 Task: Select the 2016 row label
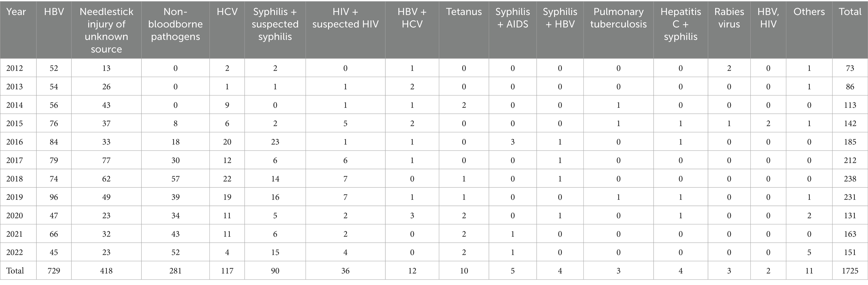click(x=14, y=142)
